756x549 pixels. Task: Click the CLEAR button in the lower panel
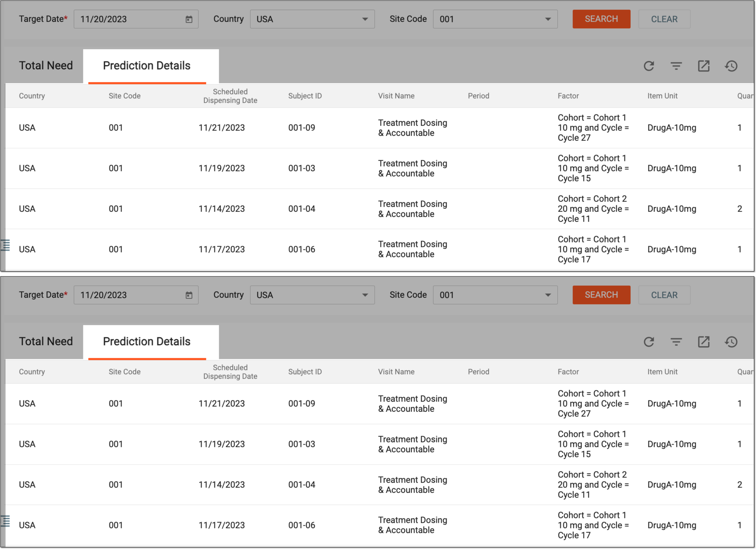tap(664, 295)
